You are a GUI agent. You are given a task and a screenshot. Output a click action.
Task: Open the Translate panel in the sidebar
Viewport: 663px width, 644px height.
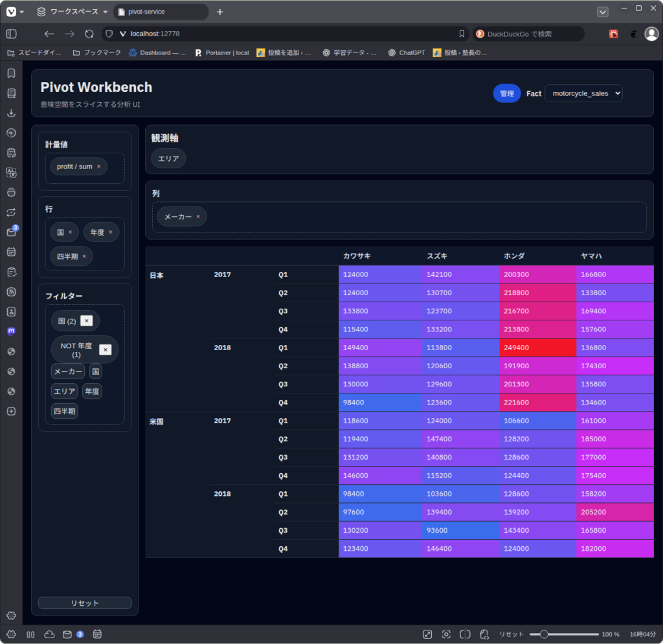point(11,172)
